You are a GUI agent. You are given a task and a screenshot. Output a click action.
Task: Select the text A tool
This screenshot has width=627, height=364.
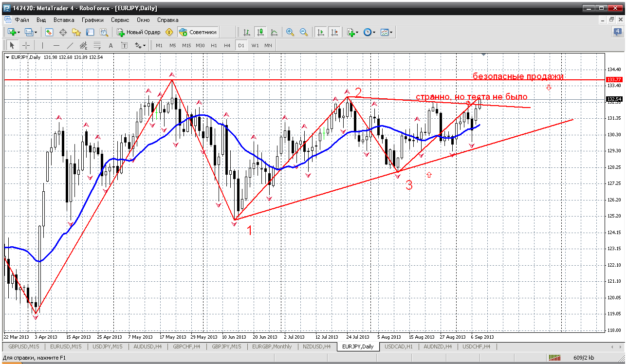pos(111,45)
